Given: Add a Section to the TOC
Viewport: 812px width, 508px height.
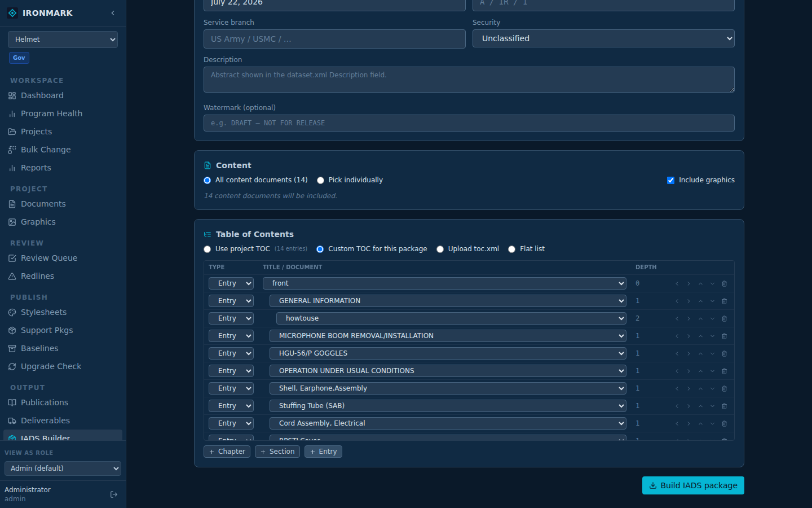Looking at the screenshot, I should tap(277, 452).
